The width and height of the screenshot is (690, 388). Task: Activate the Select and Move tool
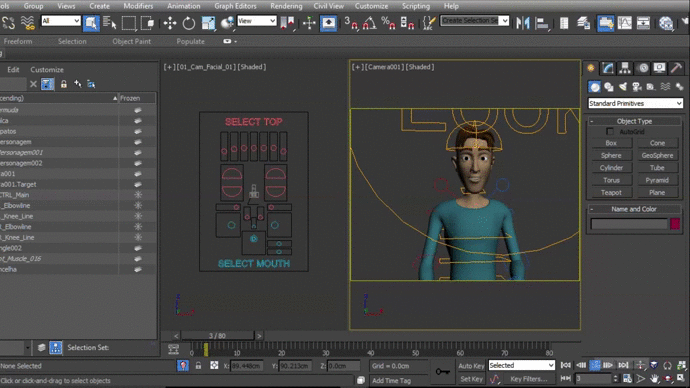(170, 23)
